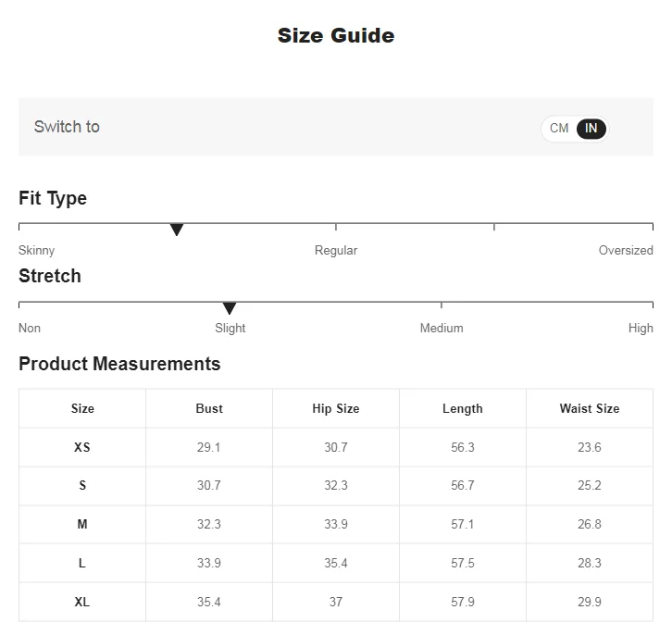Click the Skinny fit label
Viewport: 672px width, 635px height.
37,251
